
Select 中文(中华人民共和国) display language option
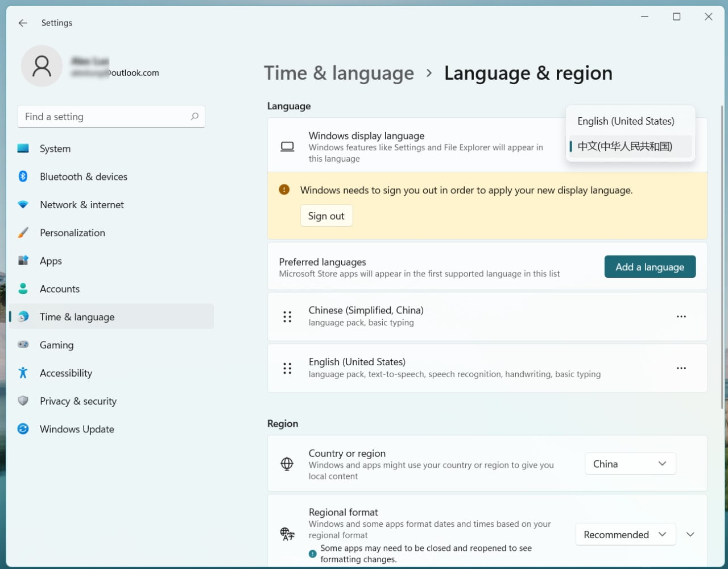(x=626, y=146)
